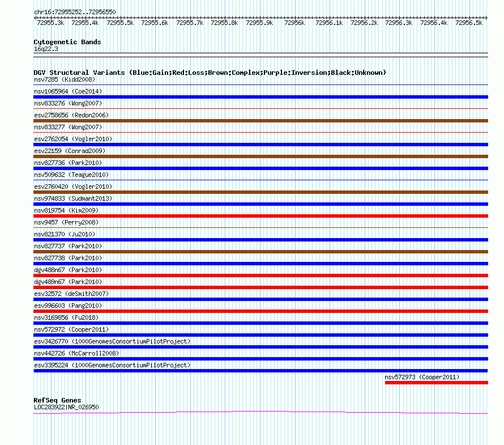Click the magenta LOC283922 gene track line
Viewport: 504px width, 445px height.
pyautogui.click(x=260, y=412)
